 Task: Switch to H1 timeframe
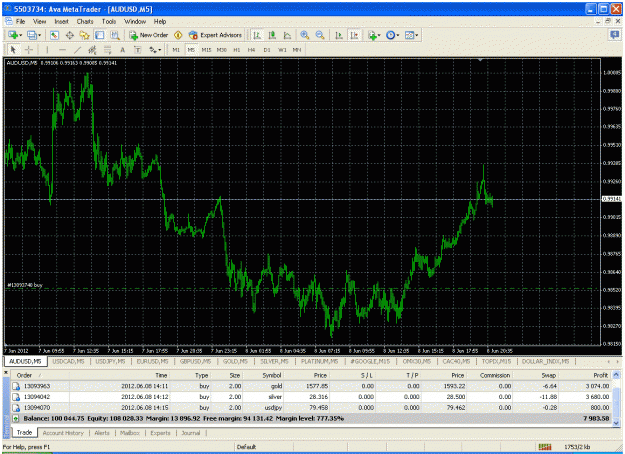(x=237, y=50)
